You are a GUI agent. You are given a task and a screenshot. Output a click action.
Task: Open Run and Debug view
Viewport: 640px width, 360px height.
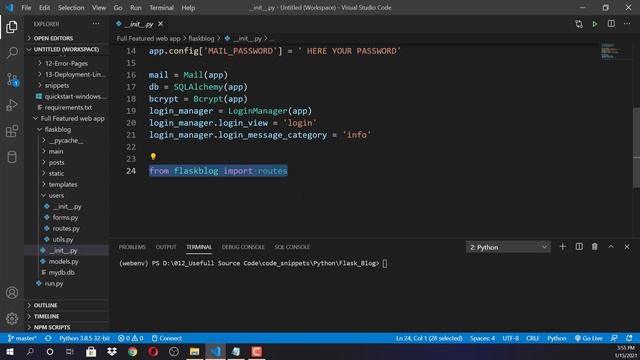pyautogui.click(x=12, y=105)
